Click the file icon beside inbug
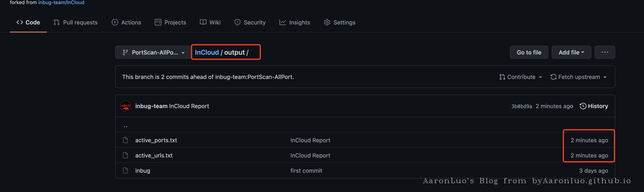Viewport: 644px width, 192px height. tap(125, 170)
